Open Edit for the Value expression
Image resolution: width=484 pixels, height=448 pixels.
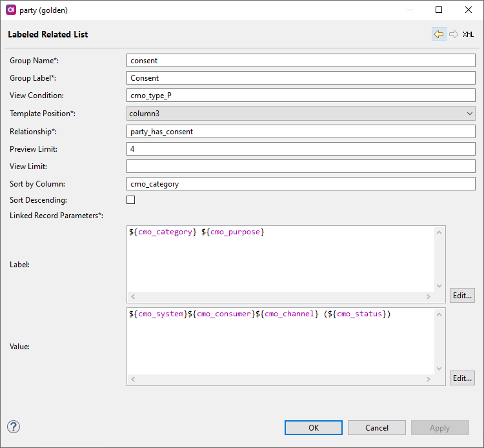[x=462, y=378]
